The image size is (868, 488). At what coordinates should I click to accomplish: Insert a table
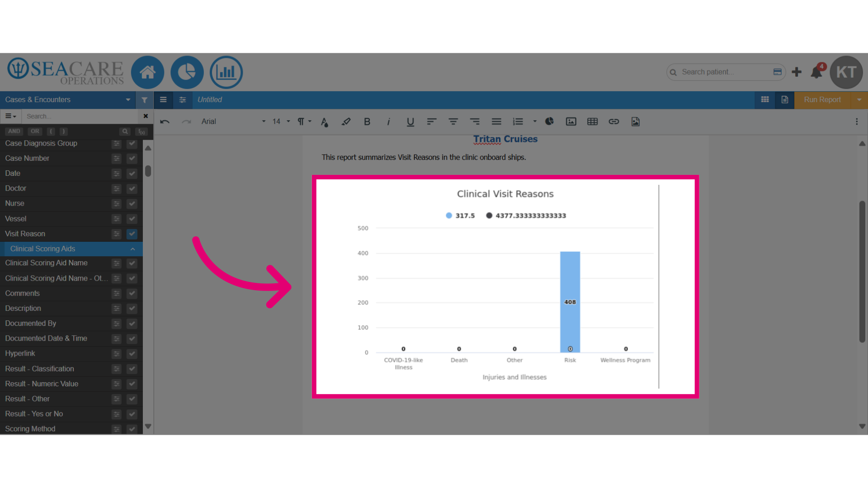592,122
